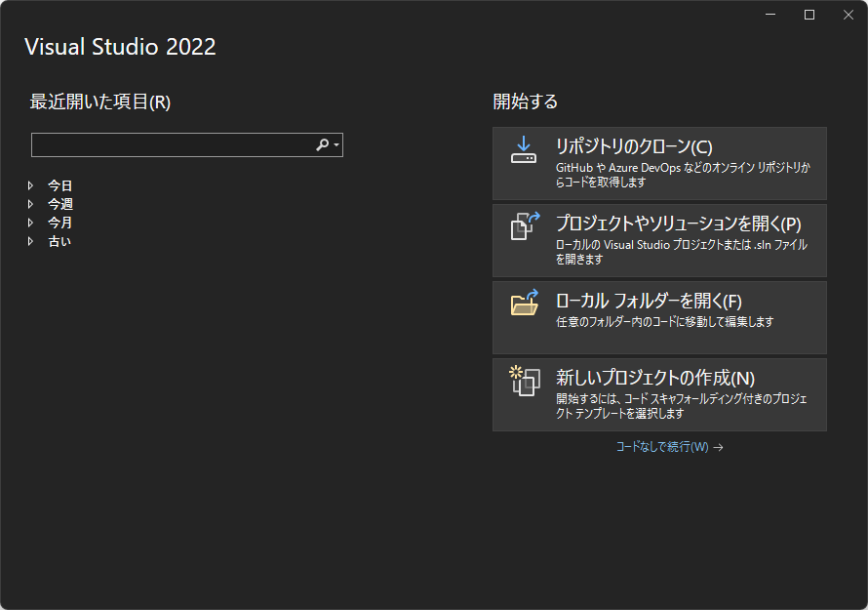Screen dimensions: 868x610
Task: Click the 古い group label
Action: point(59,242)
